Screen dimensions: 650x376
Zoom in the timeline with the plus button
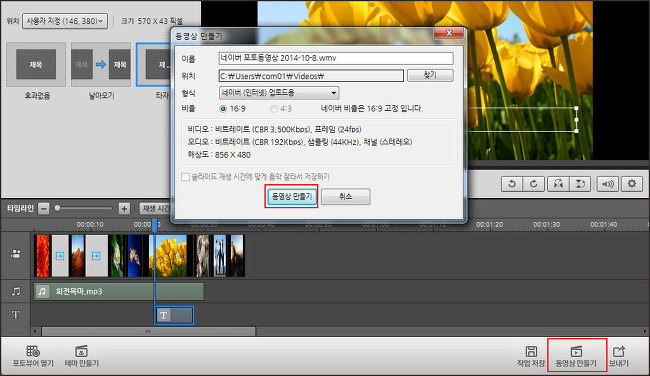click(124, 208)
